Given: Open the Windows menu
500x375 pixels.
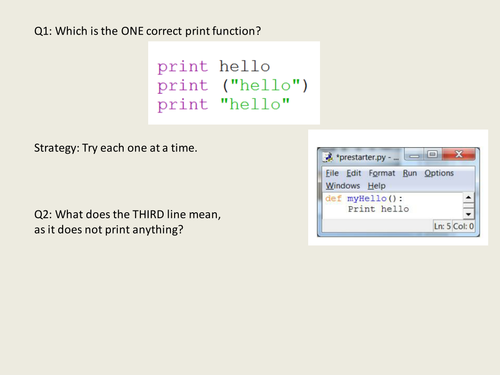Looking at the screenshot, I should [x=343, y=186].
